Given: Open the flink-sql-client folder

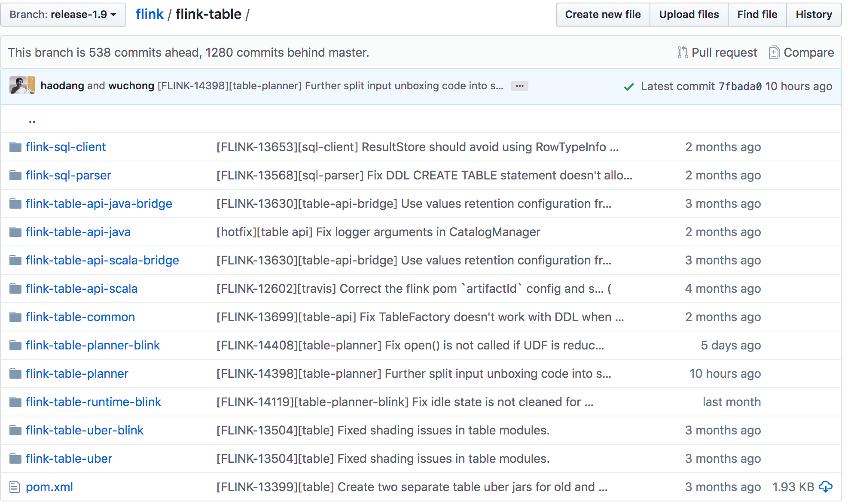Looking at the screenshot, I should pyautogui.click(x=66, y=147).
